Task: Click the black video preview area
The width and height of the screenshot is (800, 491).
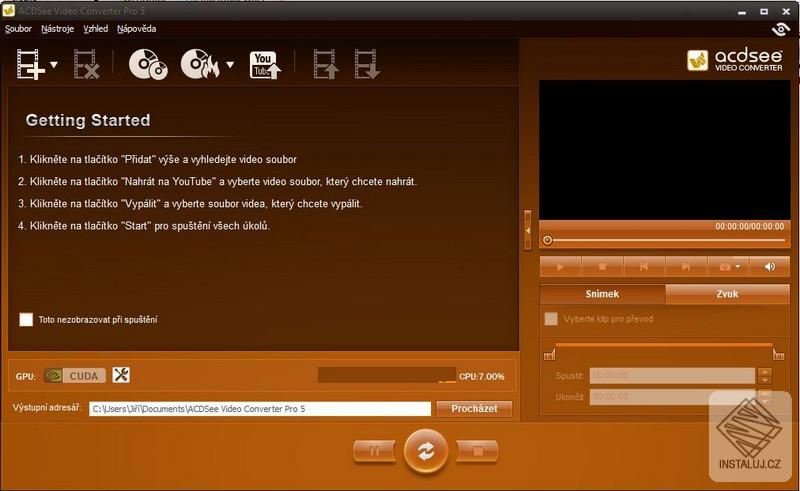Action: (665, 150)
